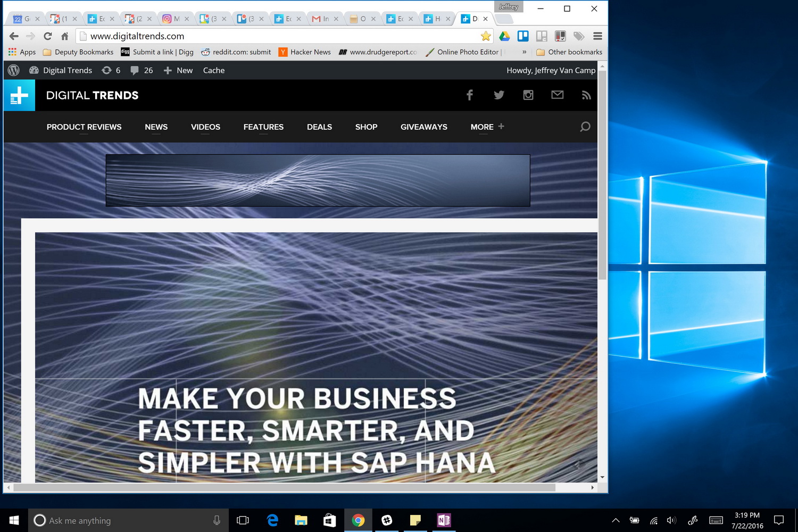
Task: Go to Videos section
Action: point(205,127)
